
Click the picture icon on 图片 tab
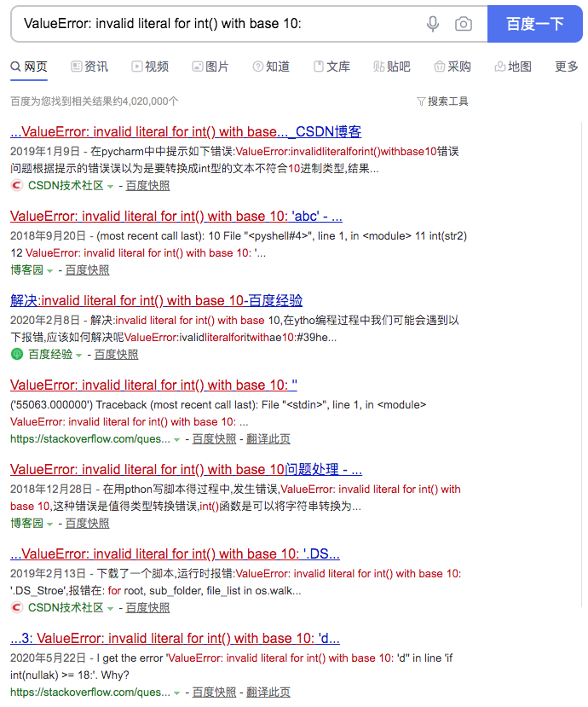(198, 67)
